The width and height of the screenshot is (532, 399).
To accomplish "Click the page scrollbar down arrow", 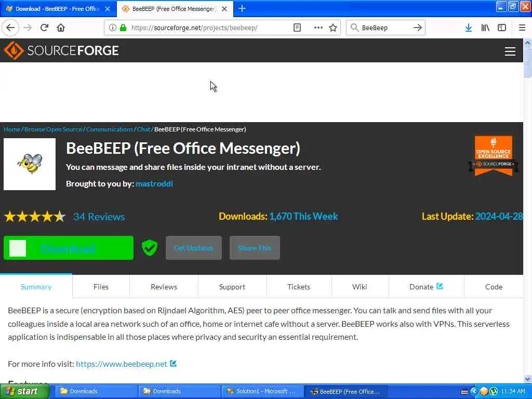I will pyautogui.click(x=527, y=379).
